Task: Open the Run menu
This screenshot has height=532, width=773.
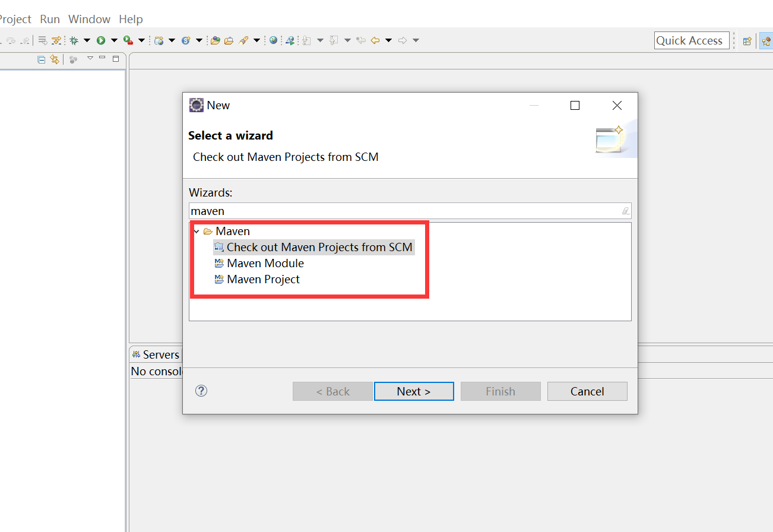Action: coord(50,19)
